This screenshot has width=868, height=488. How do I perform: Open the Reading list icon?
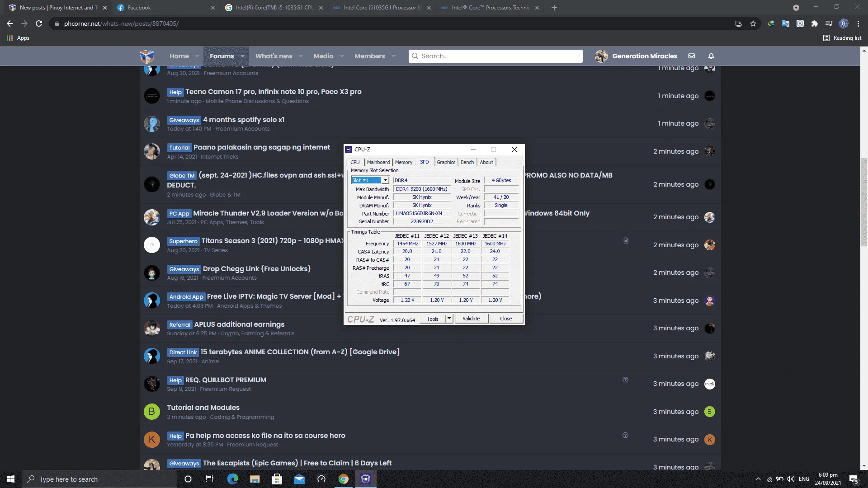pos(826,38)
